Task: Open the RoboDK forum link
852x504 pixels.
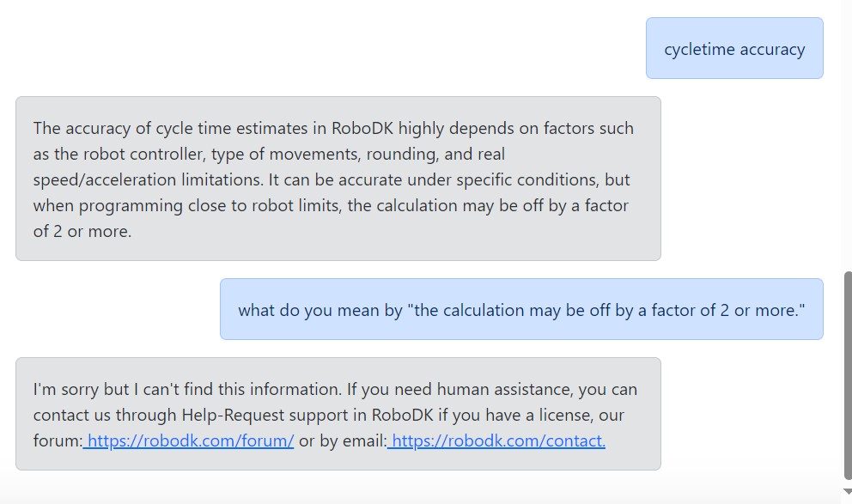Action: click(x=191, y=441)
